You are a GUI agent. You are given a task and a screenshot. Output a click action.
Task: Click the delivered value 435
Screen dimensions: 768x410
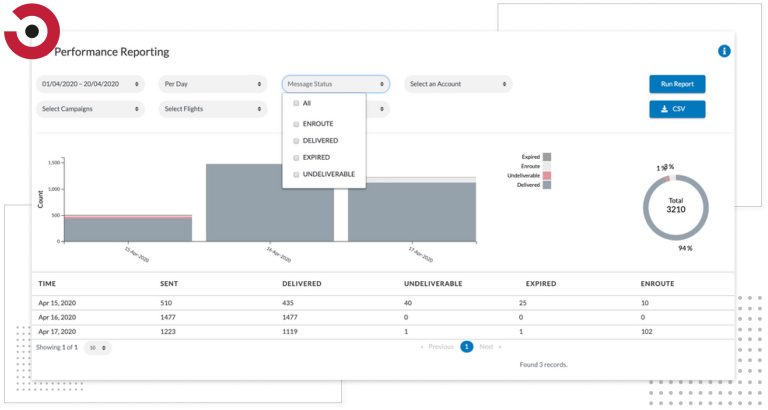tap(288, 303)
